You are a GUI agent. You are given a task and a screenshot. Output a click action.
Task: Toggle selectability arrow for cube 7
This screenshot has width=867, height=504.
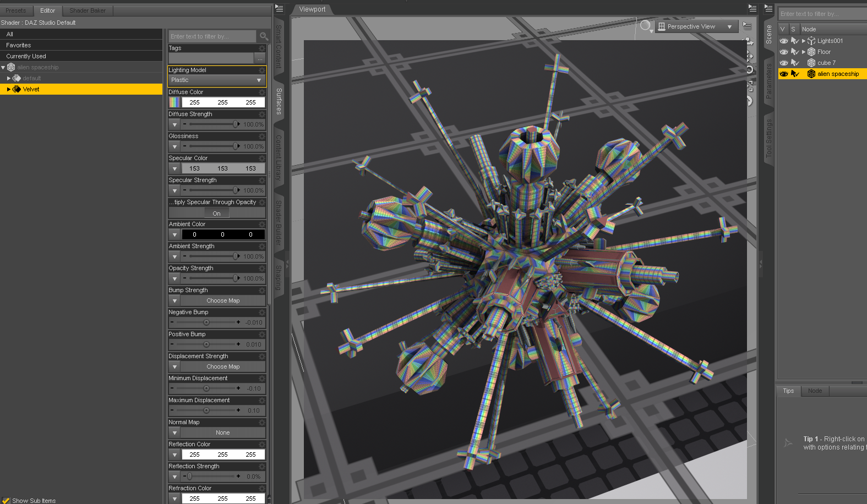[x=795, y=63]
